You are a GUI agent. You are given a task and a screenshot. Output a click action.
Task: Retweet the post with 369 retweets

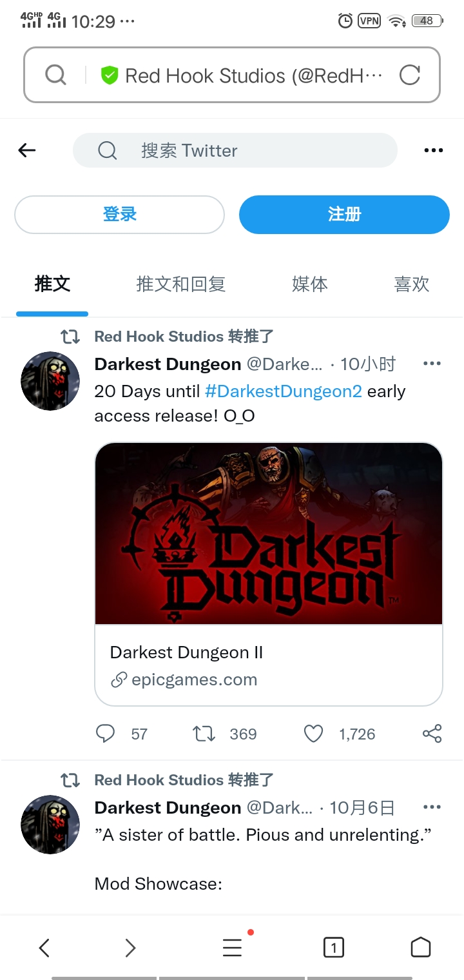(x=204, y=734)
